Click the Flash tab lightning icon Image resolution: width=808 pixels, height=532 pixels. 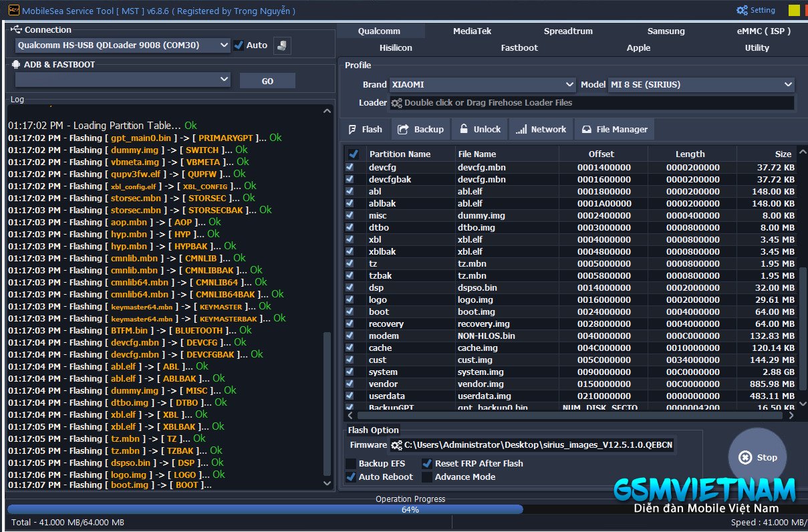[354, 129]
